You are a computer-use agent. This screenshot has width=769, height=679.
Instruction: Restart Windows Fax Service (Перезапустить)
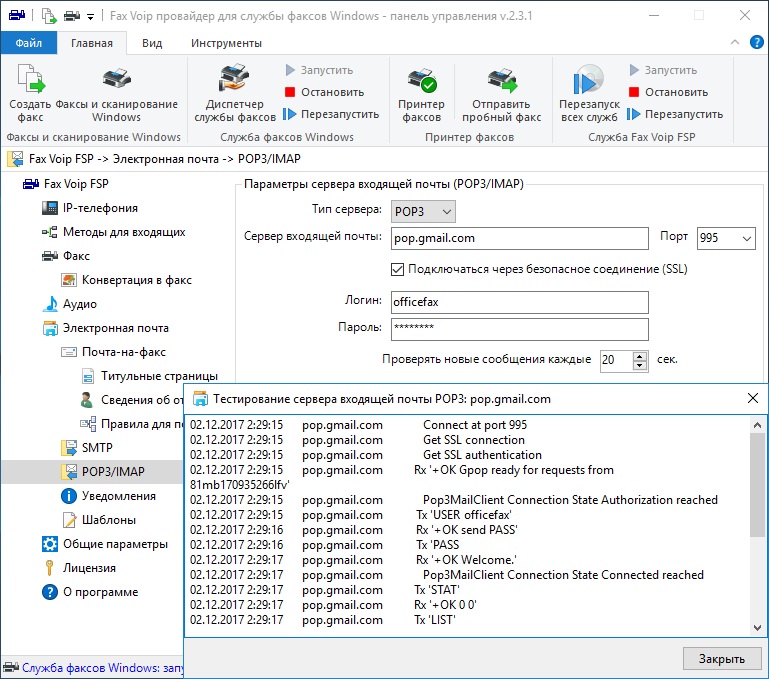[332, 114]
